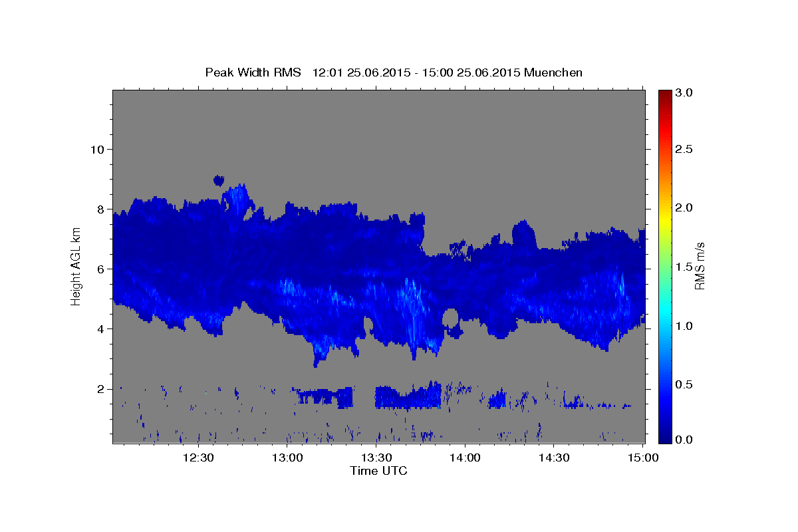Click the 13:30 time tick label
The image size is (798, 532).
tap(376, 458)
